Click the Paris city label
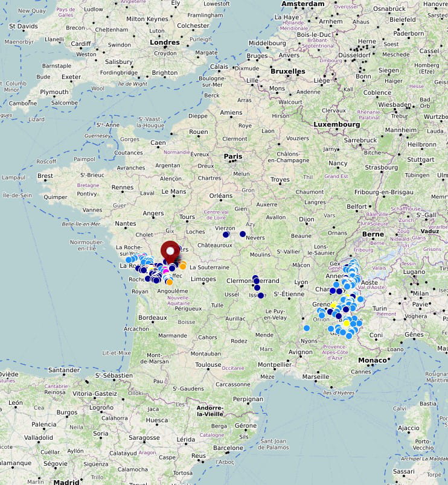 (x=233, y=156)
